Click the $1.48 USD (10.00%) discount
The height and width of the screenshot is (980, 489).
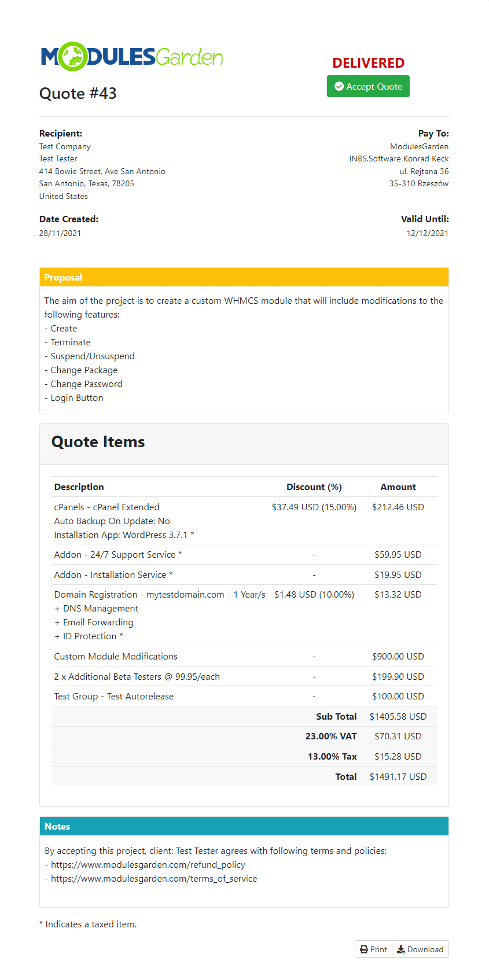tap(314, 594)
